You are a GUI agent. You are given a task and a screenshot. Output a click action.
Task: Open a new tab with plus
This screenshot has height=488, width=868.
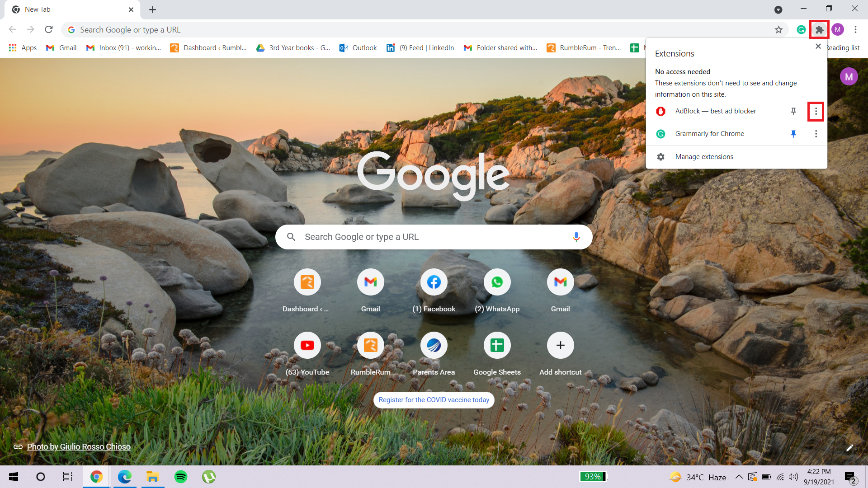(x=153, y=9)
